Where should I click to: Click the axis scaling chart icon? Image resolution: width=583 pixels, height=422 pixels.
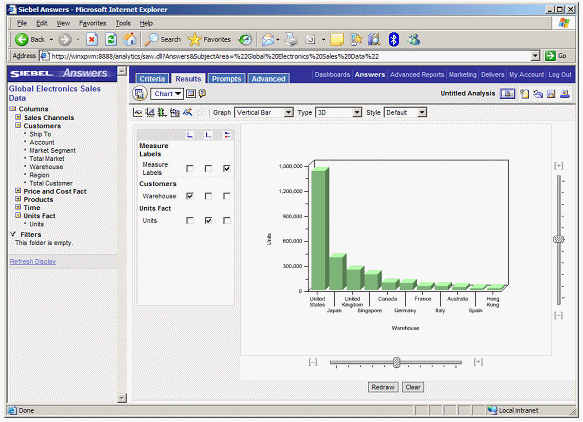click(162, 112)
